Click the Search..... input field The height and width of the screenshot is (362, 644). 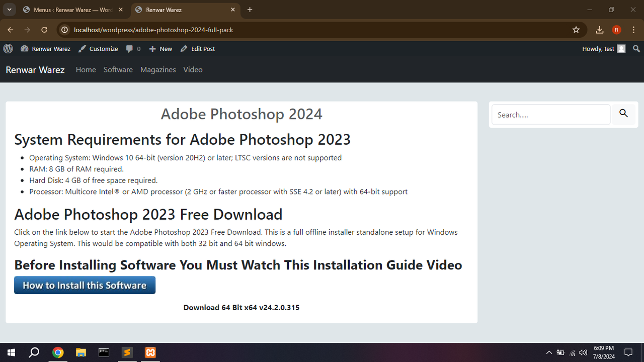[x=551, y=115]
